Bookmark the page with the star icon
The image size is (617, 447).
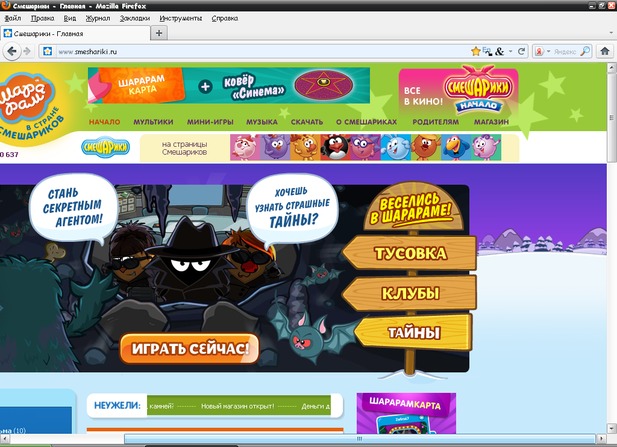(475, 51)
